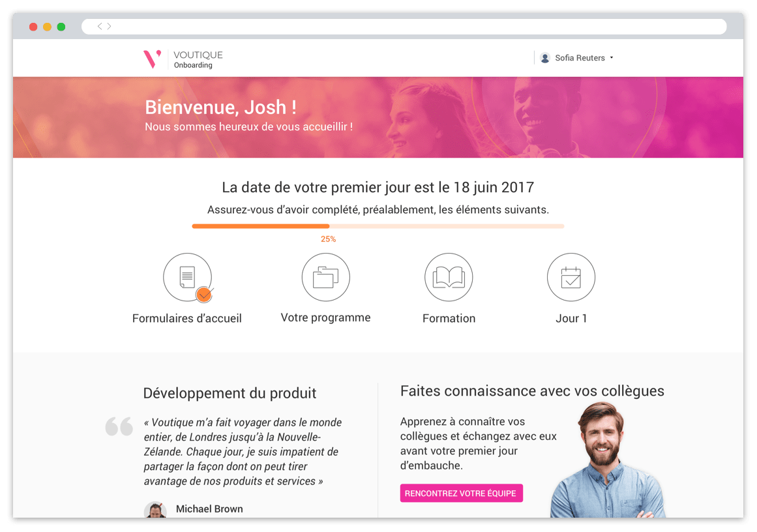This screenshot has width=757, height=532.
Task: Select the Formation open book icon
Action: (449, 277)
